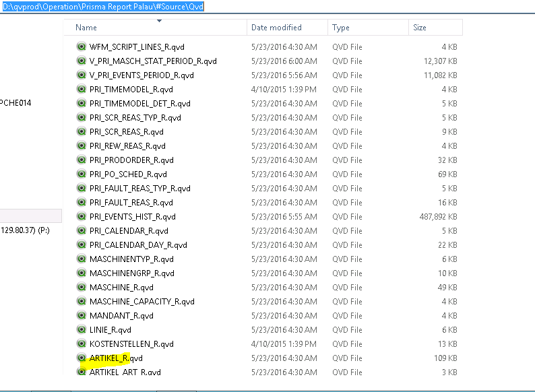The image size is (535, 392).
Task: Click the MASCHINE_R.qvd file icon
Action: [x=82, y=287]
